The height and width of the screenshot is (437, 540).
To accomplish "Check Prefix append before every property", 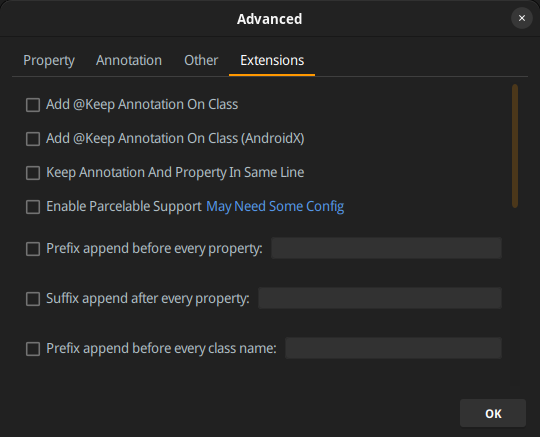I will pos(33,249).
